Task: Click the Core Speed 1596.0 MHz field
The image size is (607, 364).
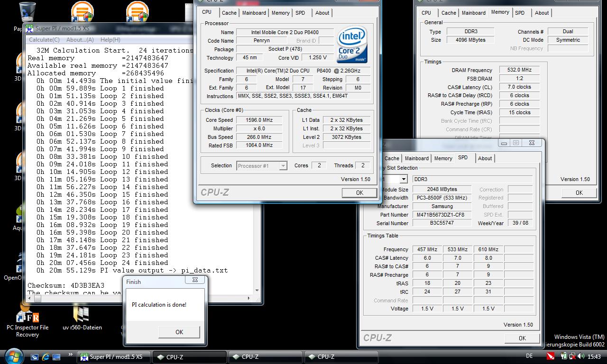Action: [x=259, y=120]
